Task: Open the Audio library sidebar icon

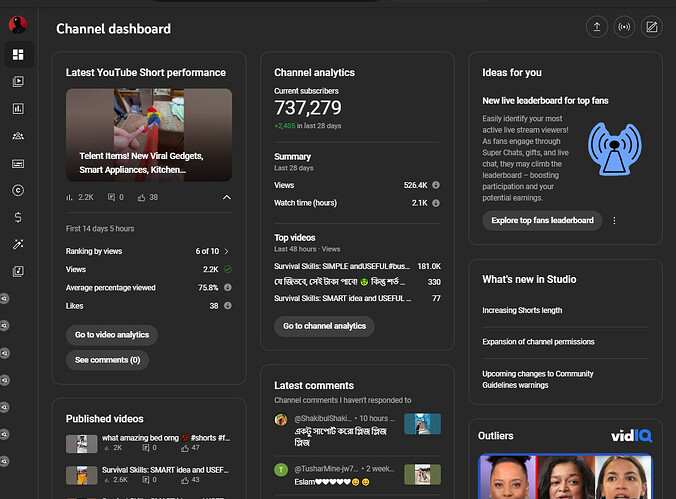Action: [18, 271]
